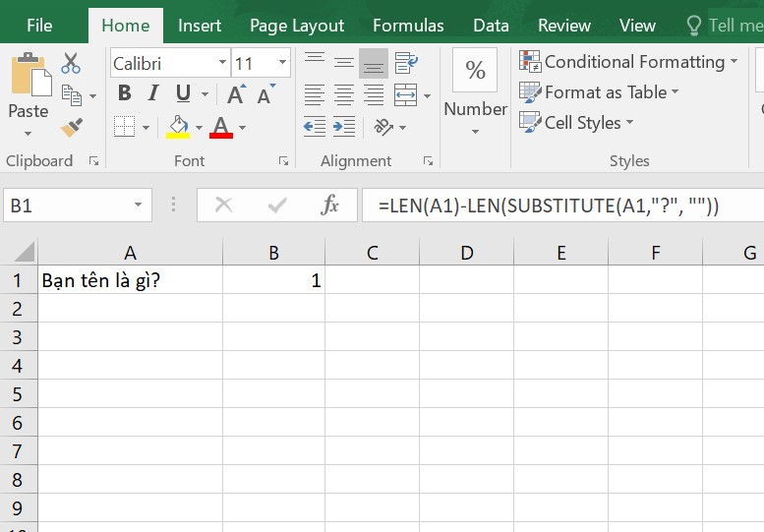
Task: Select column D header
Action: 466,253
